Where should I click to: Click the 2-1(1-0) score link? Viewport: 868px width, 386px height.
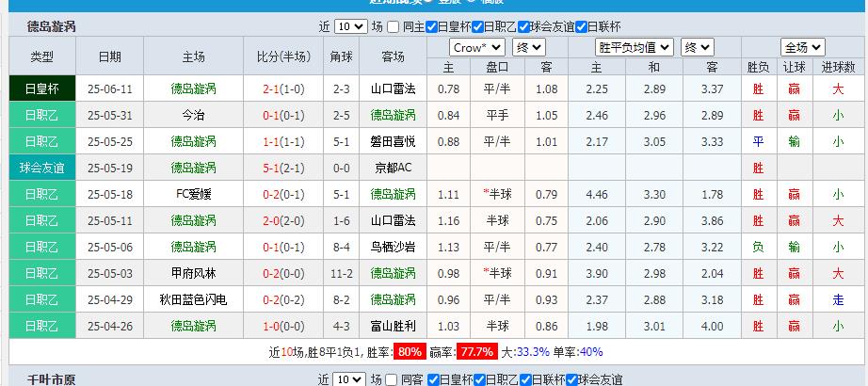point(283,89)
